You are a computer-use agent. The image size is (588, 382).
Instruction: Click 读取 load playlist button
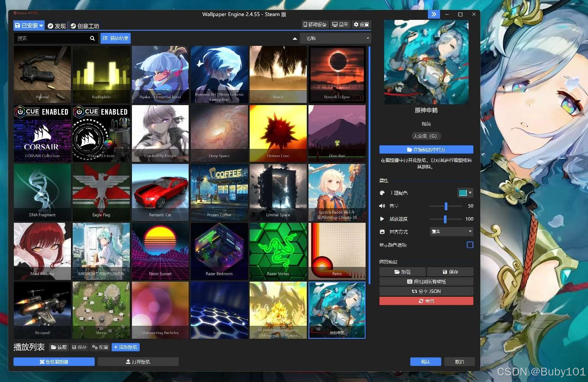pos(59,347)
